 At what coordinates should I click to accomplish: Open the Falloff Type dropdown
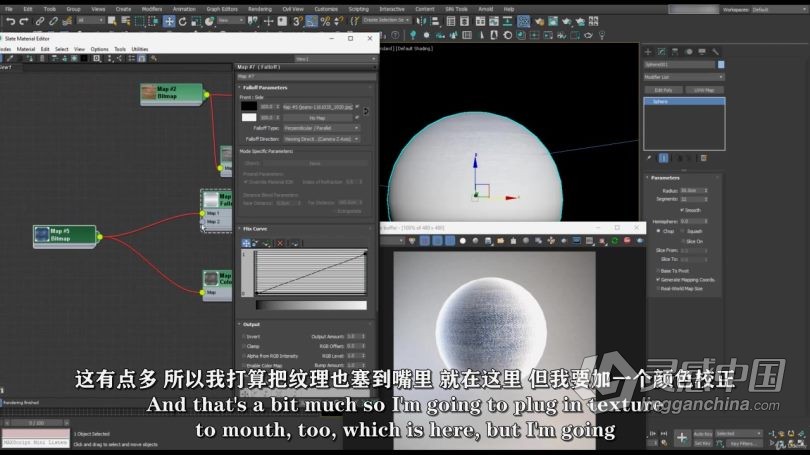pyautogui.click(x=321, y=128)
